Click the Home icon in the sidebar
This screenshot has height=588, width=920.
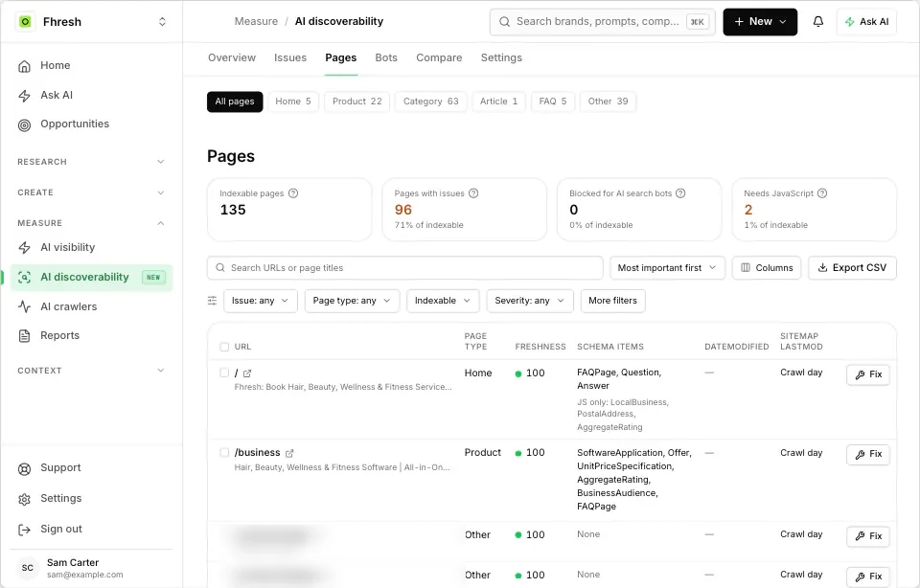24,66
